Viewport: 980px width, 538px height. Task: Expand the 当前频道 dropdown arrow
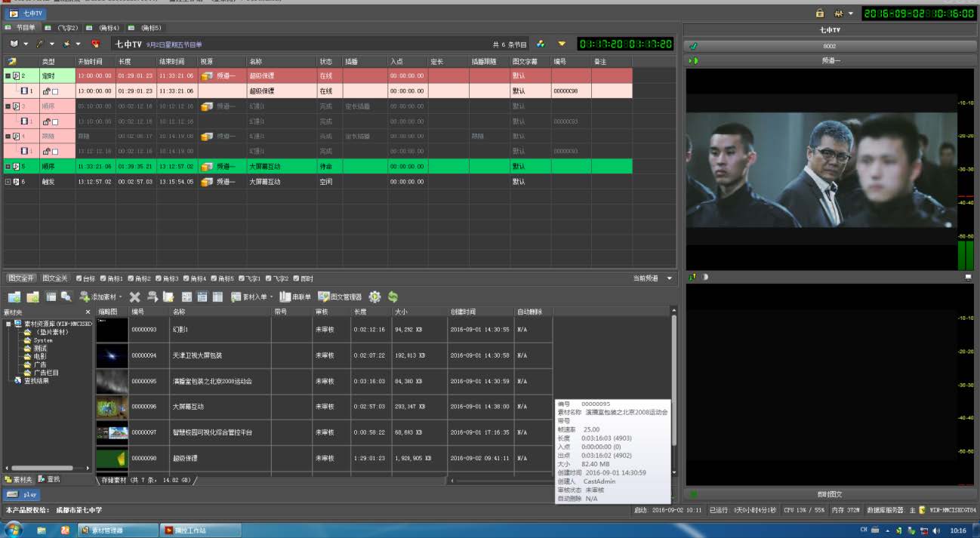click(669, 279)
